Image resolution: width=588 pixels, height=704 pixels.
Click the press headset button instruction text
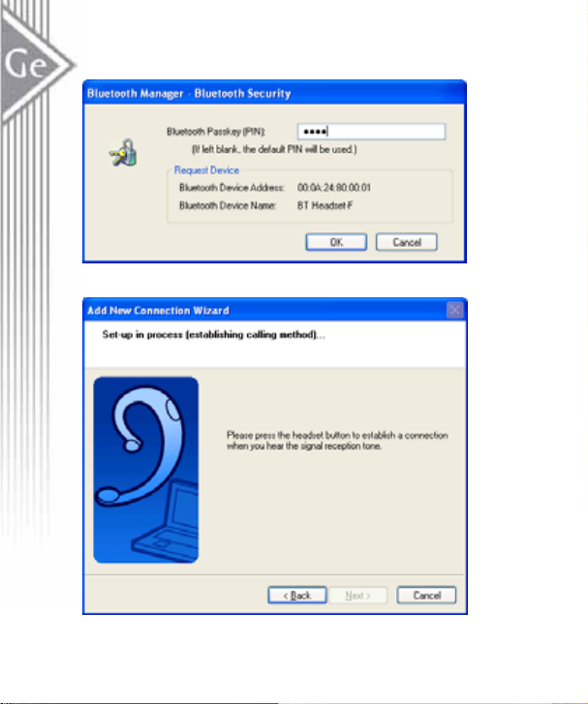click(337, 441)
